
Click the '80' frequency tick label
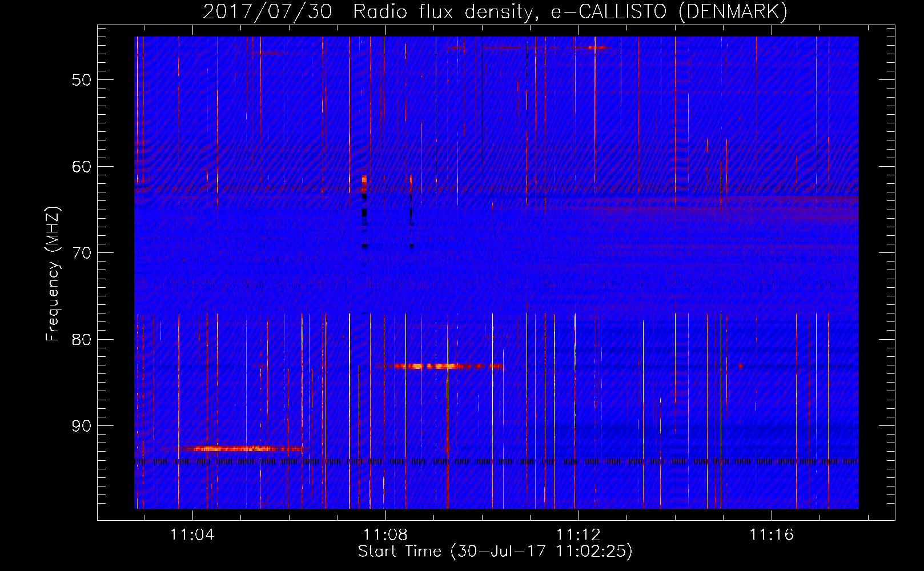point(82,340)
